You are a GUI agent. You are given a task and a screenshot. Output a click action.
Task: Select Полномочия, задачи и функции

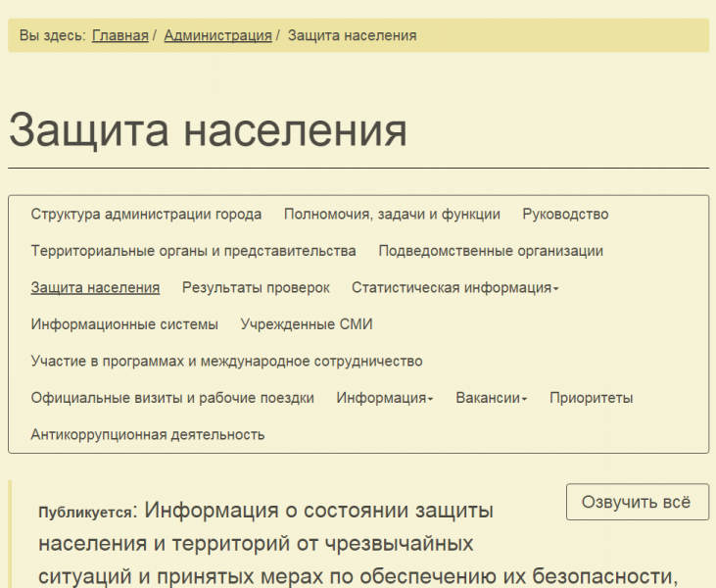coord(392,214)
